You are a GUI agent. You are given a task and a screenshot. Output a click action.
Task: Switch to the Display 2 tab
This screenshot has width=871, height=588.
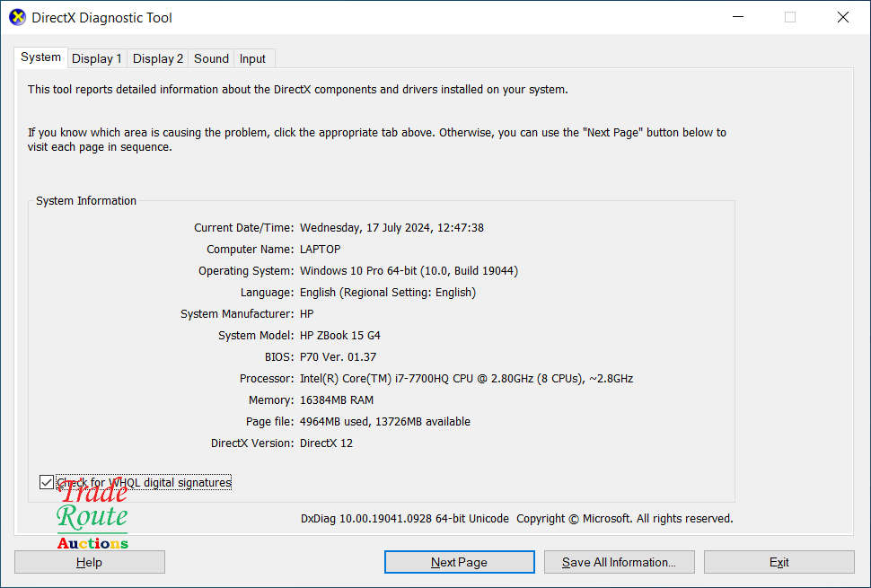coord(157,58)
